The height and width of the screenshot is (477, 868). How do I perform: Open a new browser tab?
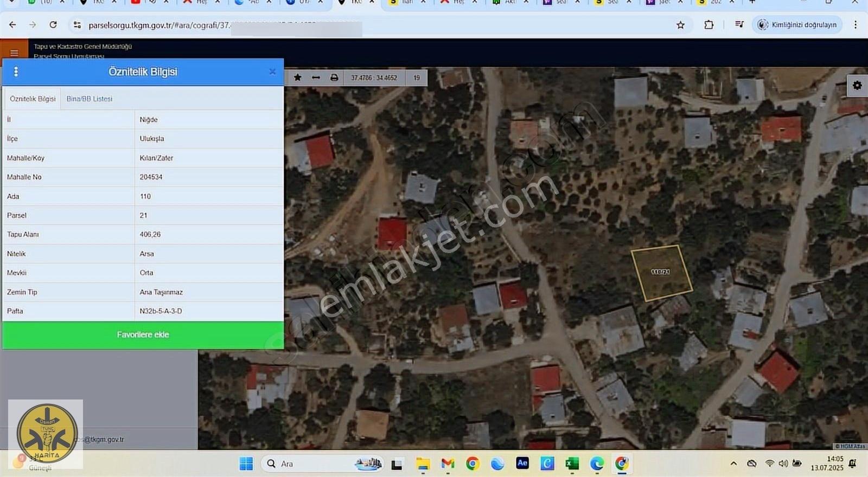click(752, 2)
